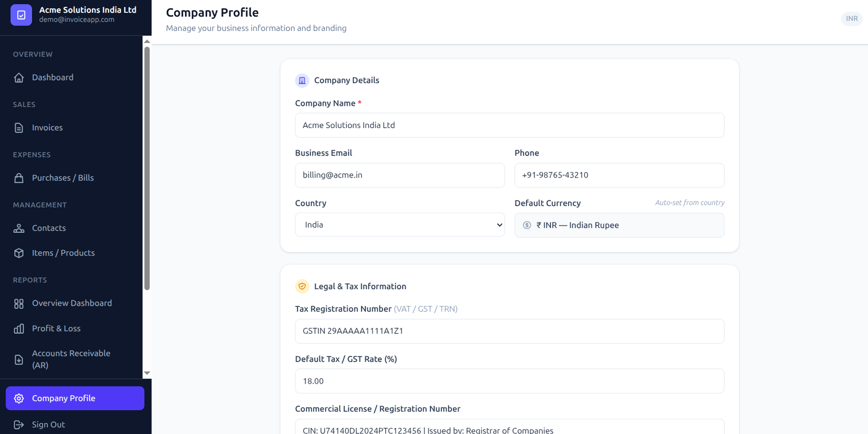Click the Company Details section heading
Screen dimensions: 868x434
347,80
